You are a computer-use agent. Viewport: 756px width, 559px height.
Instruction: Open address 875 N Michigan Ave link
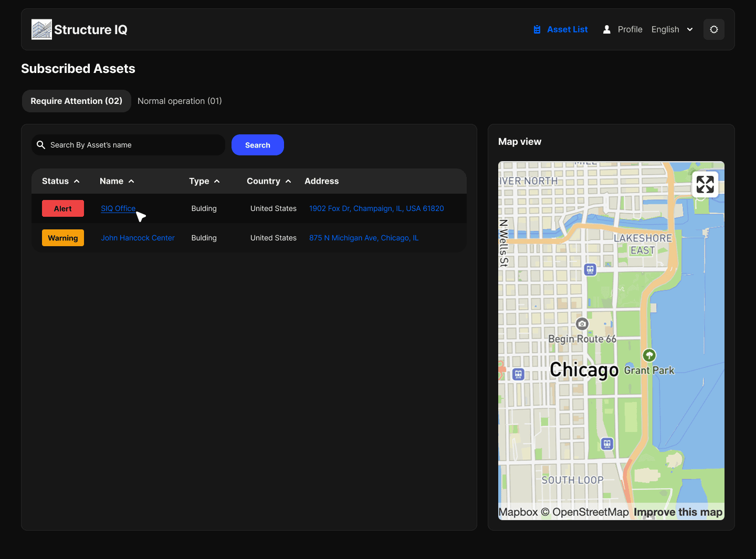(x=364, y=238)
